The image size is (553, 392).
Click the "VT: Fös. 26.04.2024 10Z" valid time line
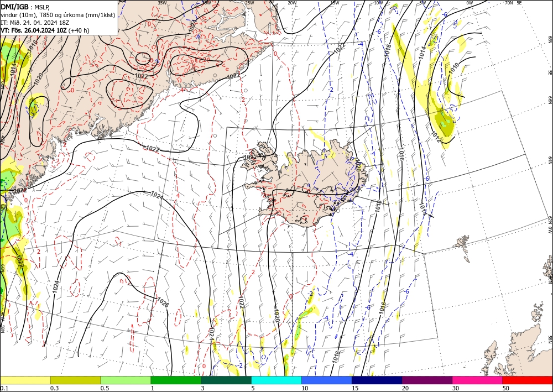click(34, 30)
